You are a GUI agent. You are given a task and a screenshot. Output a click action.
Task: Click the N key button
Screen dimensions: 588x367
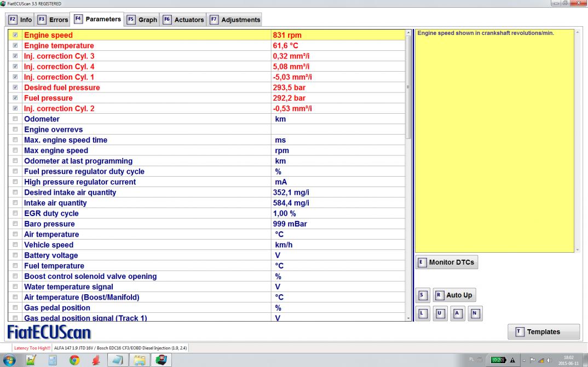coord(475,313)
